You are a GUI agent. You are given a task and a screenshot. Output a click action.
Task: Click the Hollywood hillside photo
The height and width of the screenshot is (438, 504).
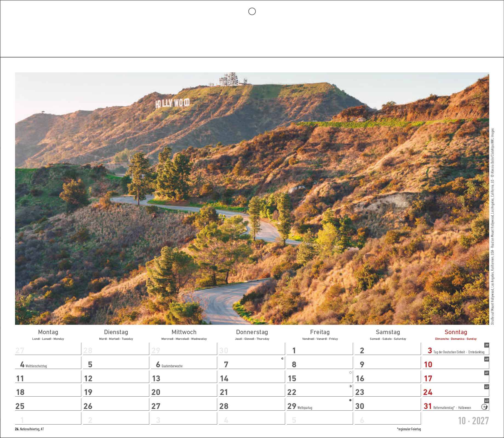[252, 198]
